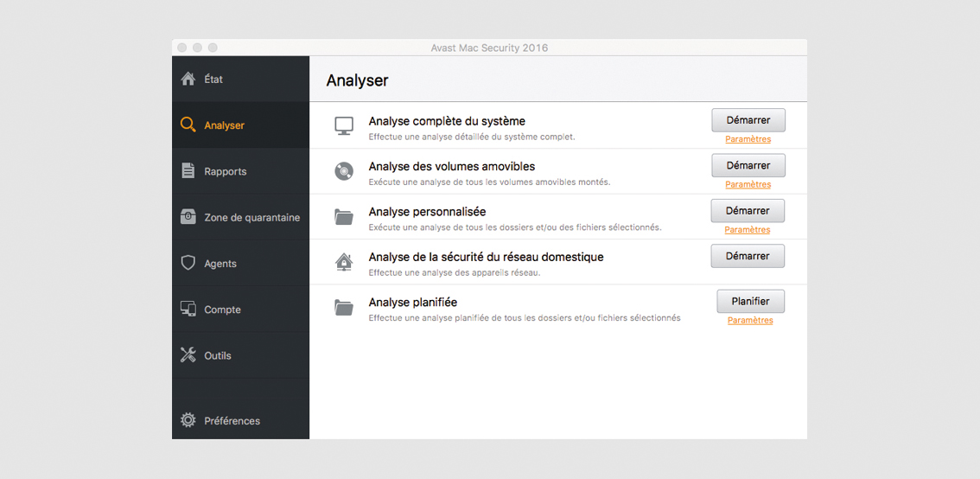This screenshot has height=479, width=980.
Task: Click the Analyse personnalisée title
Action: coord(428,212)
